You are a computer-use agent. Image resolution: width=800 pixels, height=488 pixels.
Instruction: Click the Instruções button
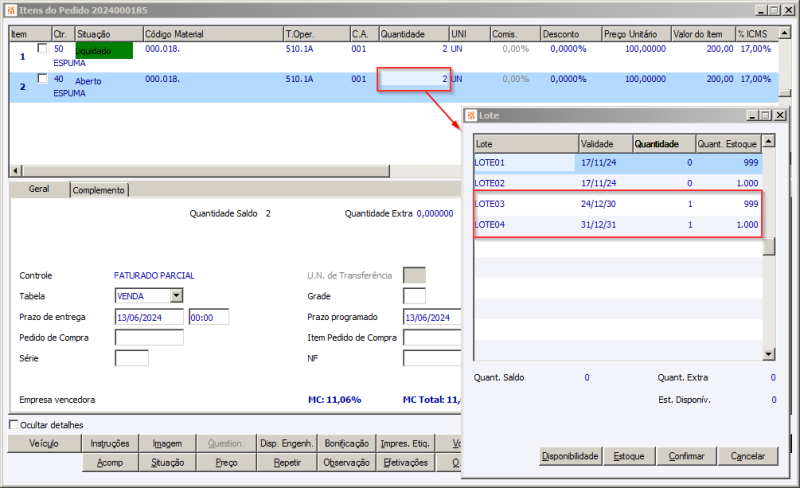click(110, 443)
